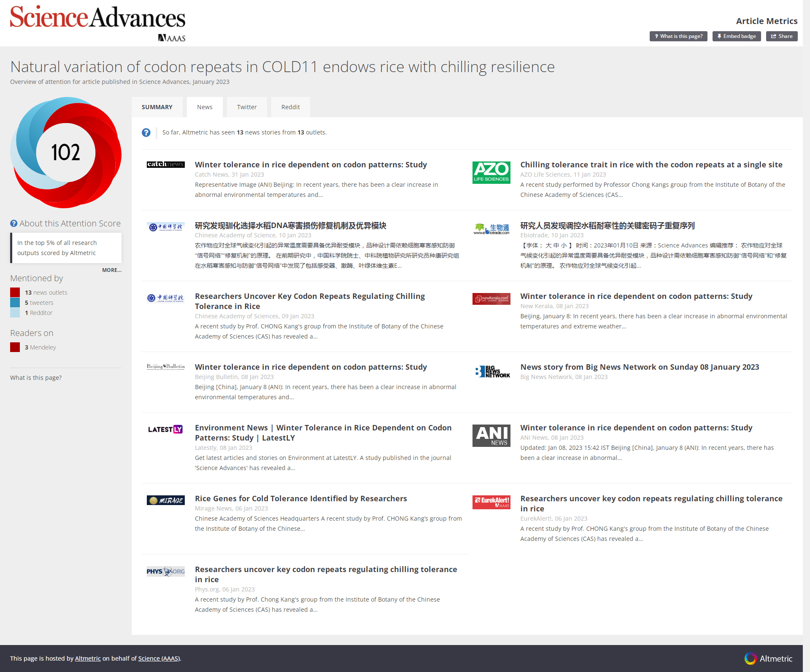810x672 pixels.
Task: Click the Mirage News logo
Action: point(165,500)
